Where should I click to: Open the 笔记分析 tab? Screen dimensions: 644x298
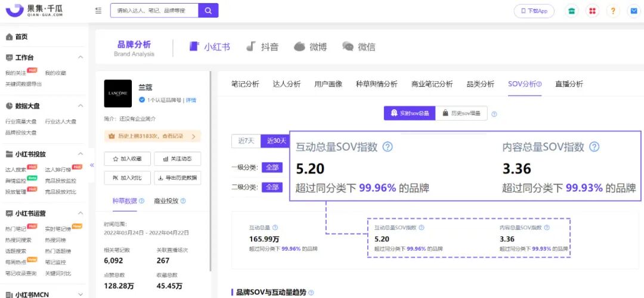click(x=245, y=84)
